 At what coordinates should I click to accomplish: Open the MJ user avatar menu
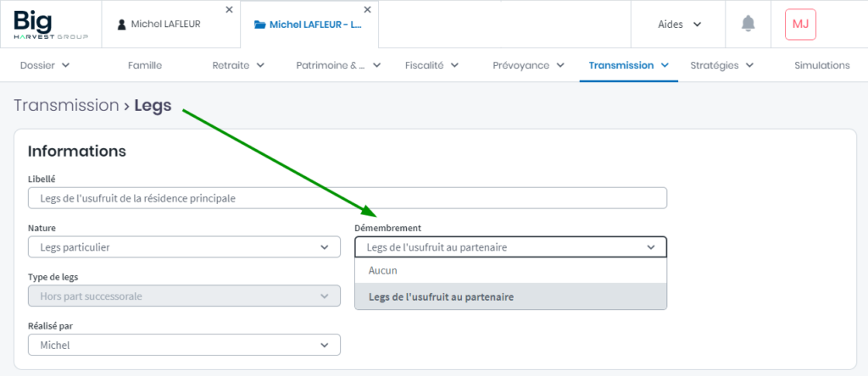[x=800, y=24]
